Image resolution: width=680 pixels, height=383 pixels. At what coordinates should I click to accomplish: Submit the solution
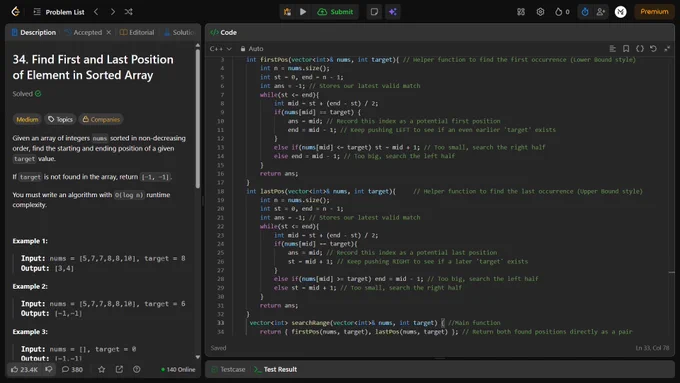(x=335, y=12)
